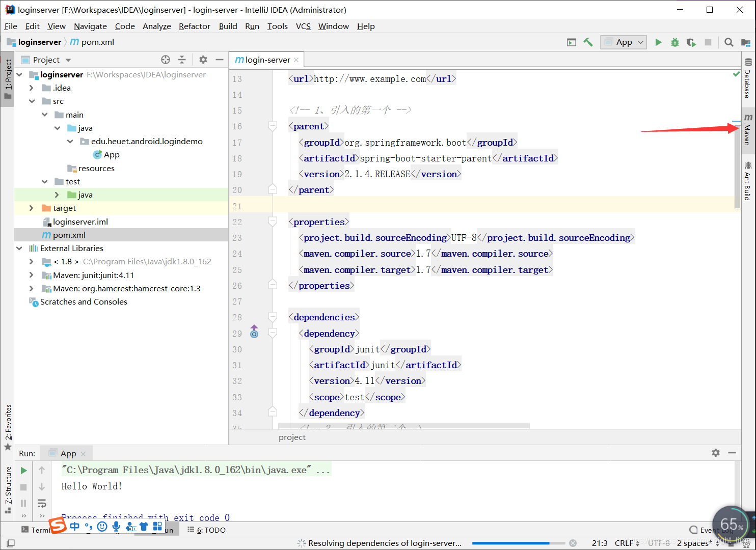Stop the process in Run panel
The image size is (756, 550).
coord(23,487)
